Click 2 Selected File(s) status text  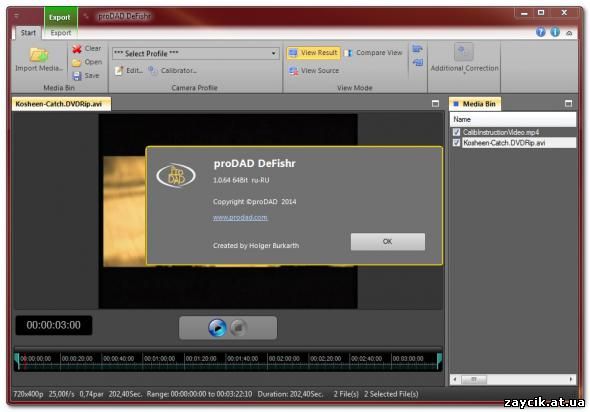coord(391,394)
